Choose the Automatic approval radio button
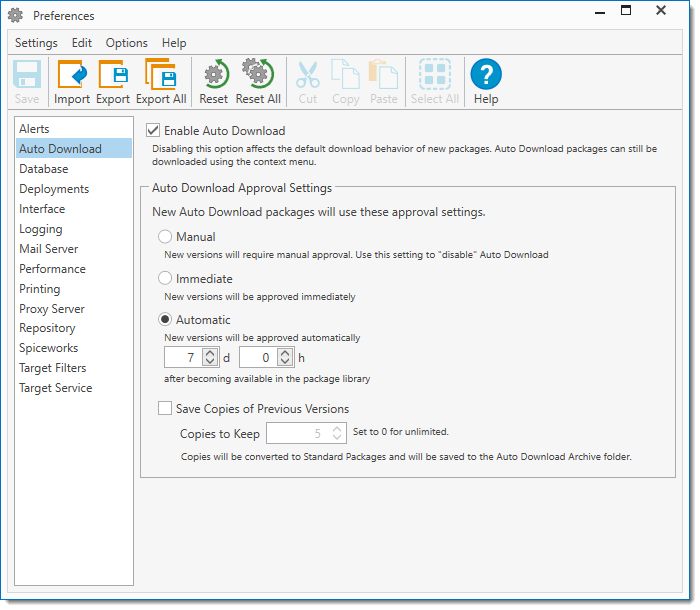The image size is (700, 610). 166,320
